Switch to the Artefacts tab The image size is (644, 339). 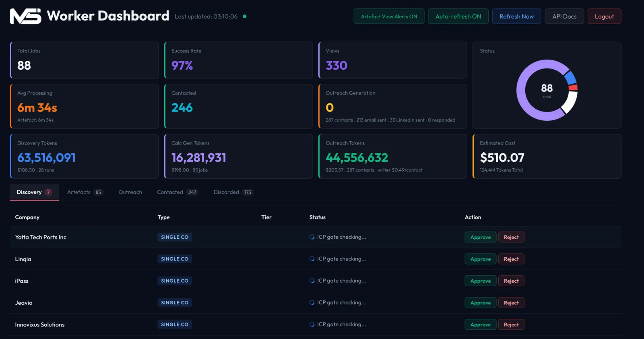[x=85, y=192]
